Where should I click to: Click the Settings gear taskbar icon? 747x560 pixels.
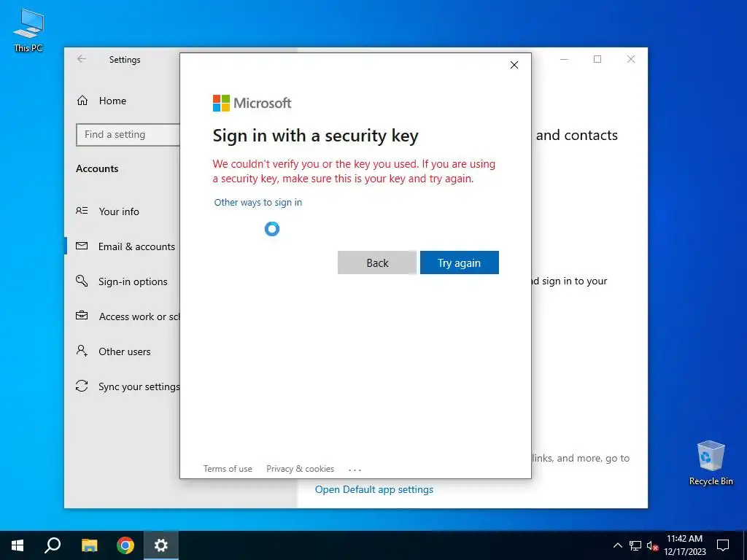click(x=161, y=545)
